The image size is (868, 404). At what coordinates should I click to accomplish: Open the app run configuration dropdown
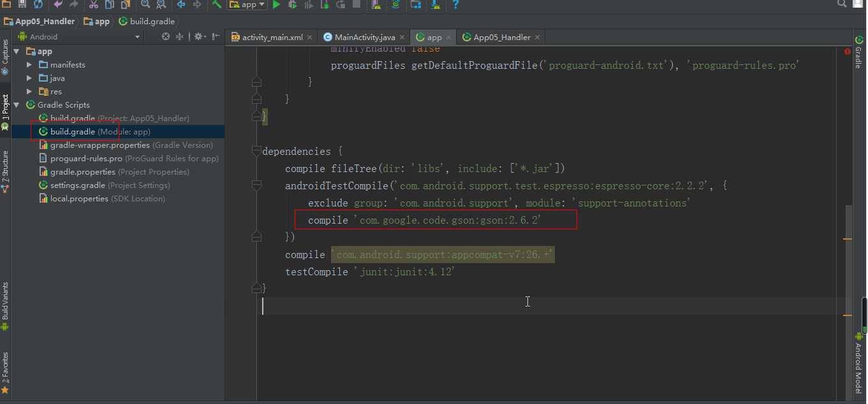pyautogui.click(x=246, y=4)
